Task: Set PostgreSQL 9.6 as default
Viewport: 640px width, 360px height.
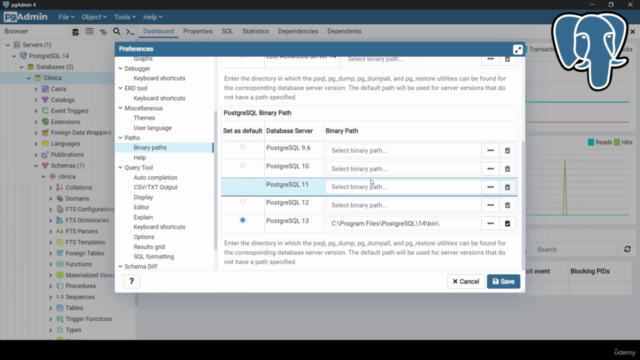Action: [242, 147]
